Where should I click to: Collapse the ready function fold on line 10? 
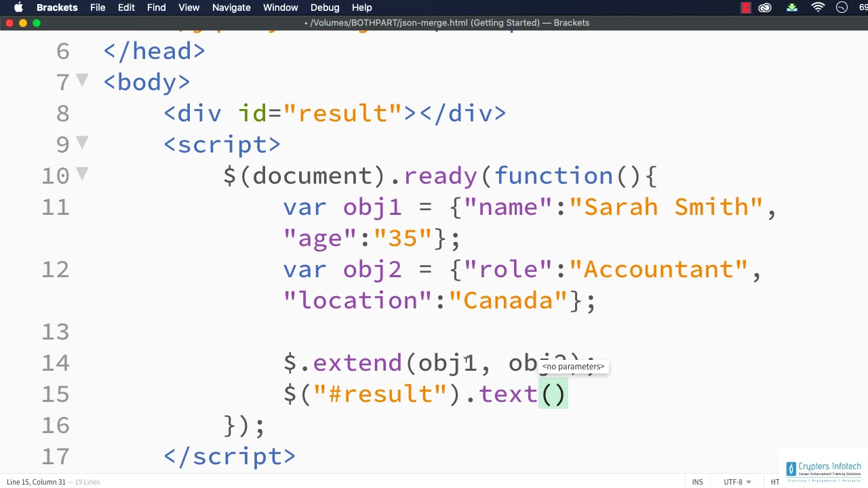click(82, 174)
